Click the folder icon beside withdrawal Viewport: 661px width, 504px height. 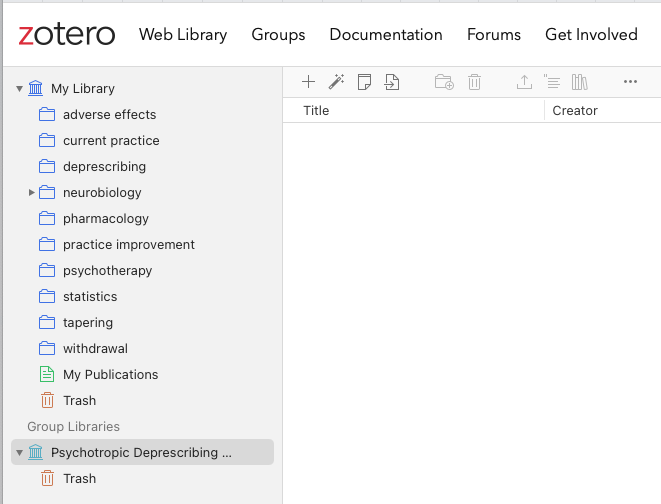point(47,349)
